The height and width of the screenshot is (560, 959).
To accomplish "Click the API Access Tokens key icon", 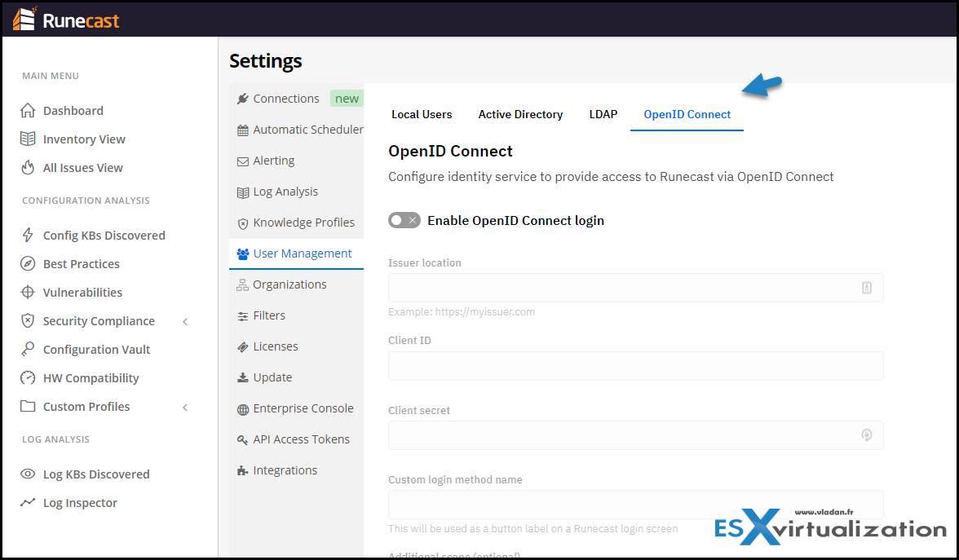I will point(243,439).
